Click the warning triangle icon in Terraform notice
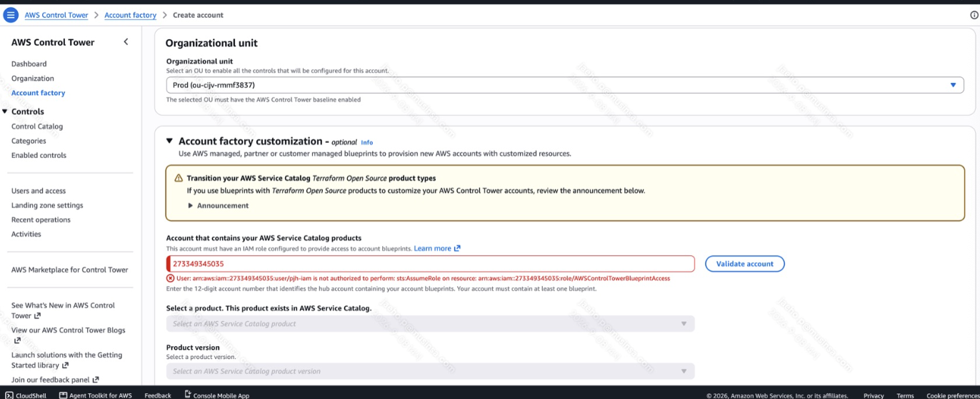 [x=179, y=178]
